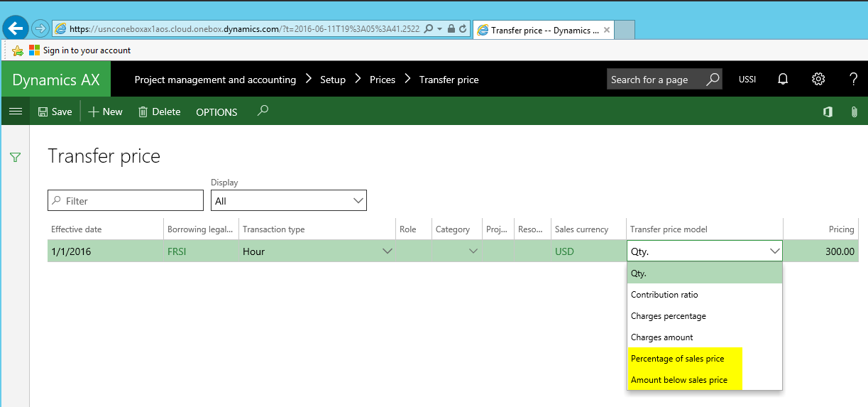Image resolution: width=868 pixels, height=407 pixels.
Task: Collapse the Transfer price model dropdown arrow
Action: coord(774,251)
